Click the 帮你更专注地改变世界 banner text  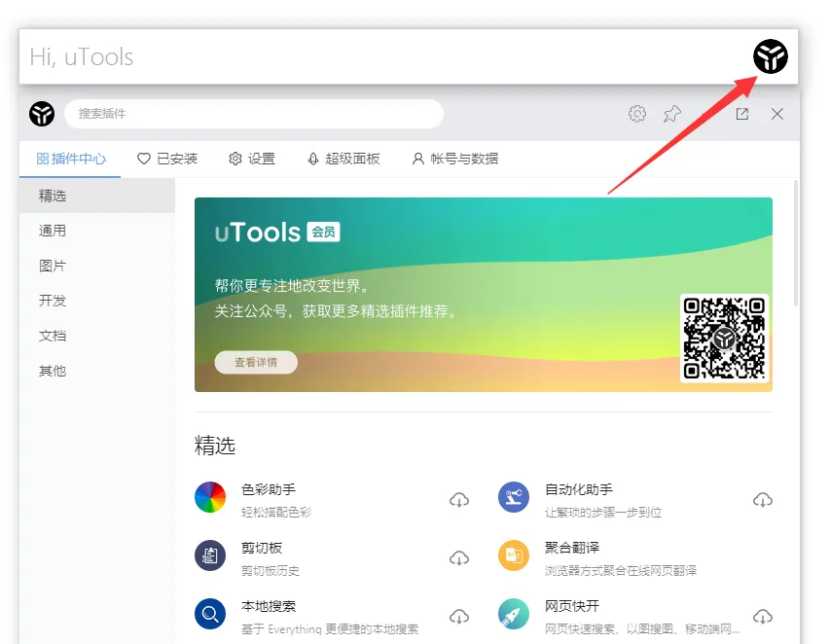(292, 286)
